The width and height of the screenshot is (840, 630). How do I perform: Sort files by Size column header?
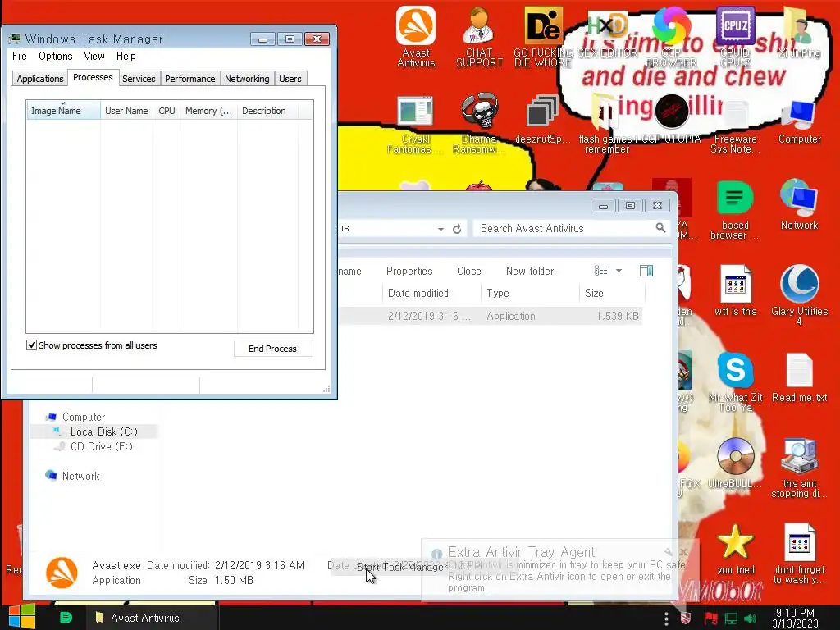[612, 293]
